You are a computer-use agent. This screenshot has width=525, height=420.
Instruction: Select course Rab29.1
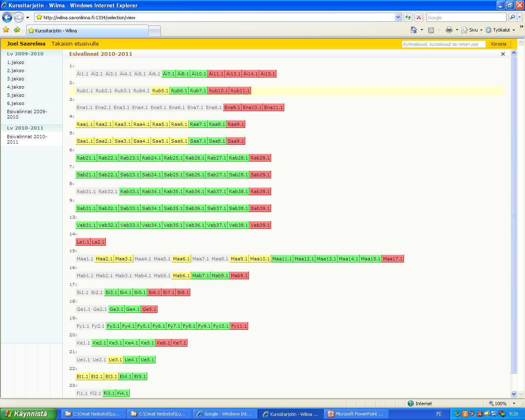[x=260, y=158]
